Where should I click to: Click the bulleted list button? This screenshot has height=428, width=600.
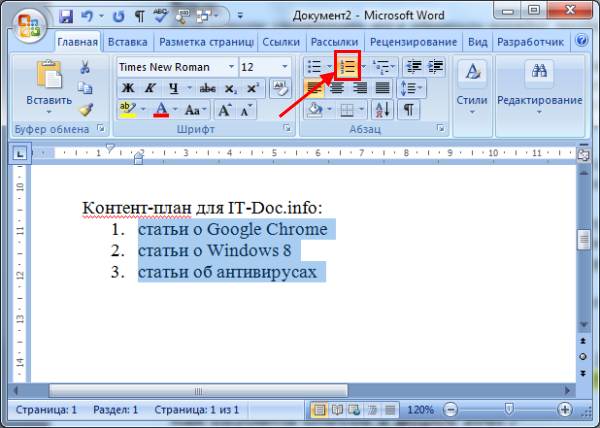point(314,67)
